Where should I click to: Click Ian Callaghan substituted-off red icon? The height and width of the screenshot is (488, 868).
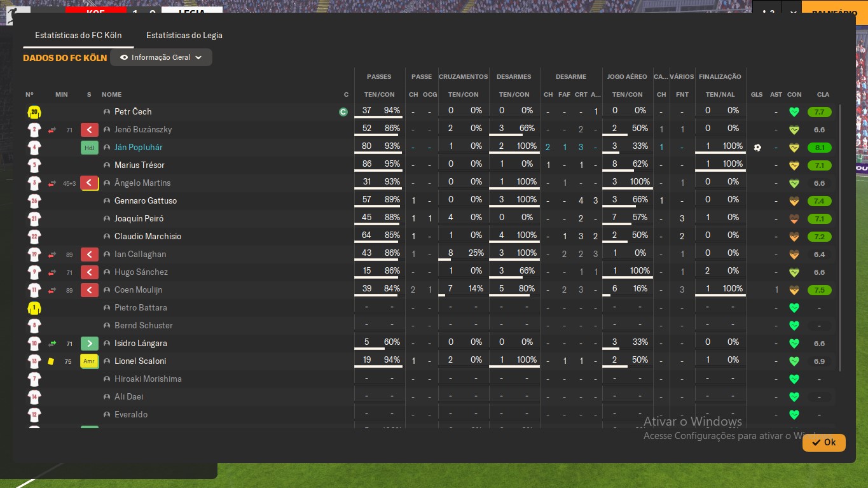90,254
